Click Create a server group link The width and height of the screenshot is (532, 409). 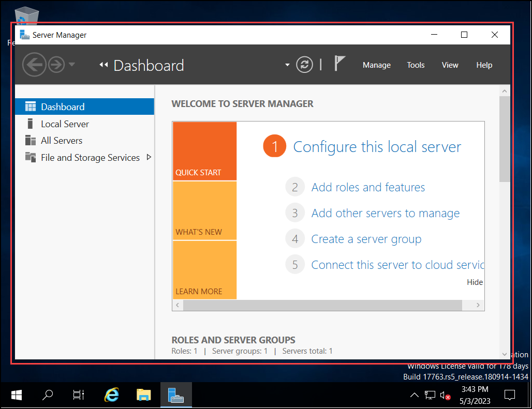click(366, 239)
